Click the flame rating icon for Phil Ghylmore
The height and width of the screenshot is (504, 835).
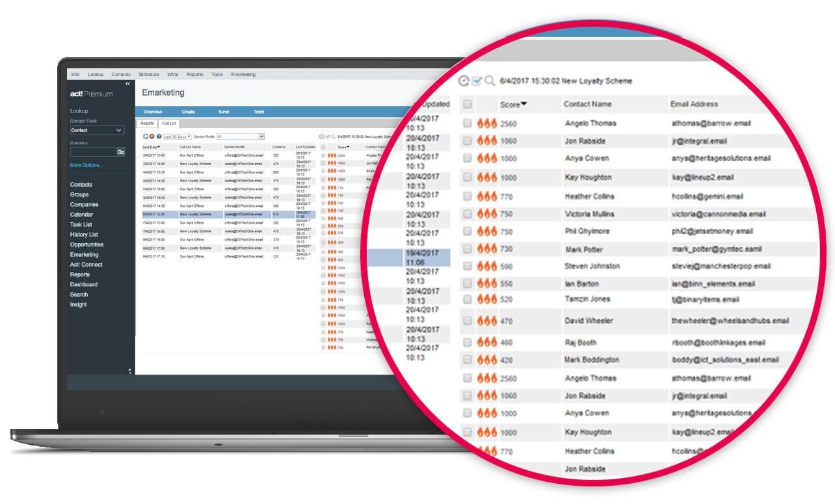(x=487, y=232)
